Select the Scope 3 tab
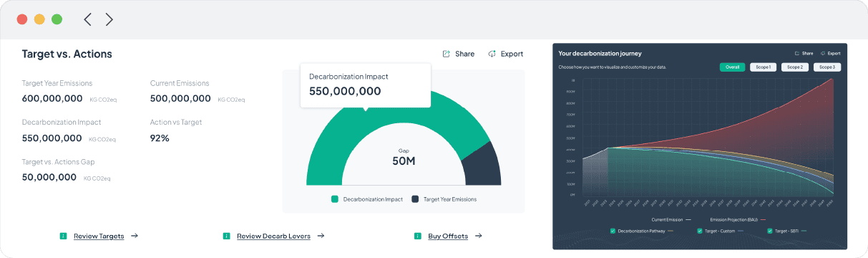868x258 pixels. coord(826,67)
